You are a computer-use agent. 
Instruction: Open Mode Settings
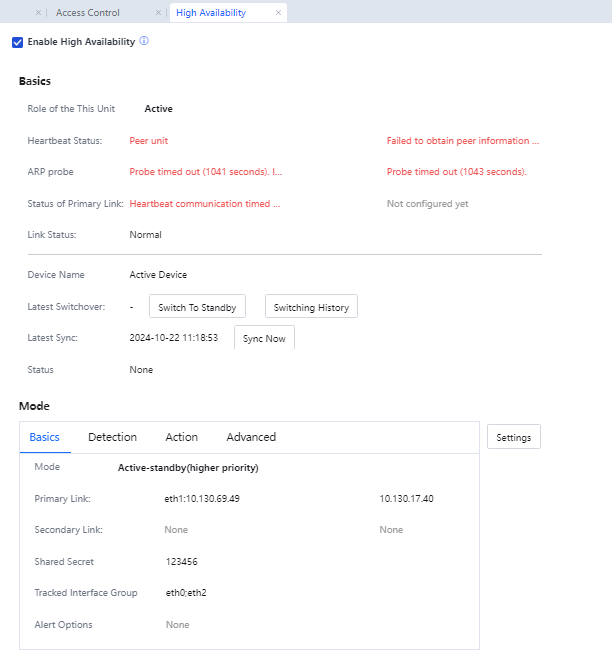(513, 437)
